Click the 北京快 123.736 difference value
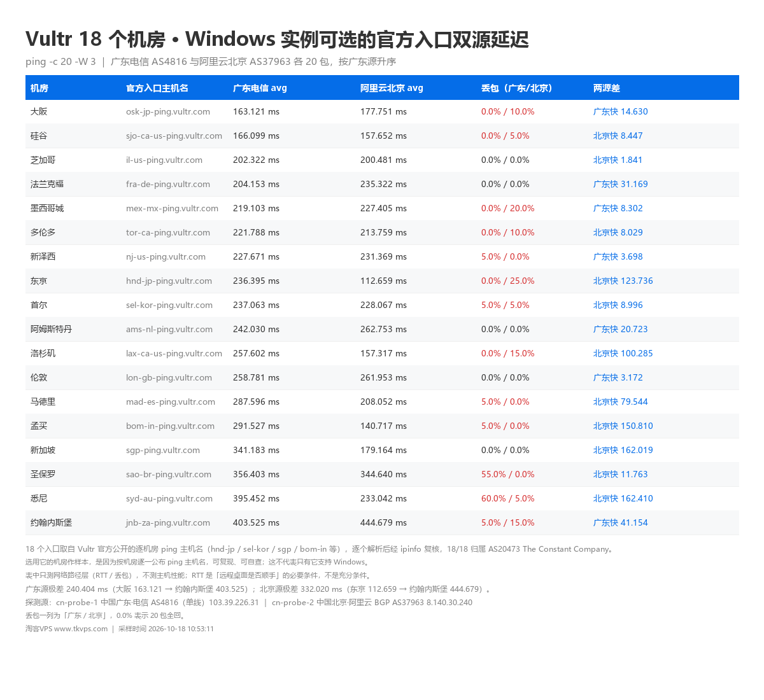Screen dimensions: 764x700 pyautogui.click(x=623, y=281)
